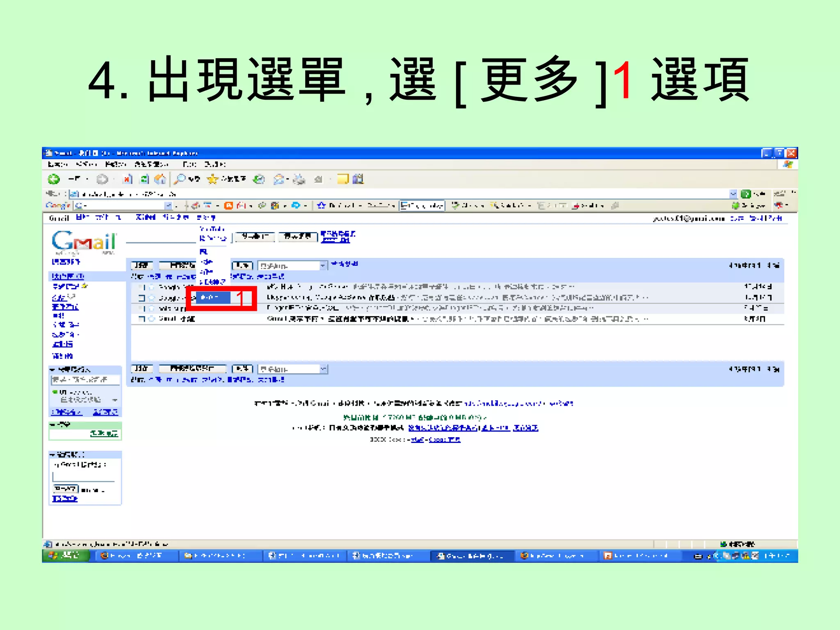Tick the checkbox for the Gmail team message
Image resolution: width=840 pixels, height=630 pixels.
click(142, 319)
